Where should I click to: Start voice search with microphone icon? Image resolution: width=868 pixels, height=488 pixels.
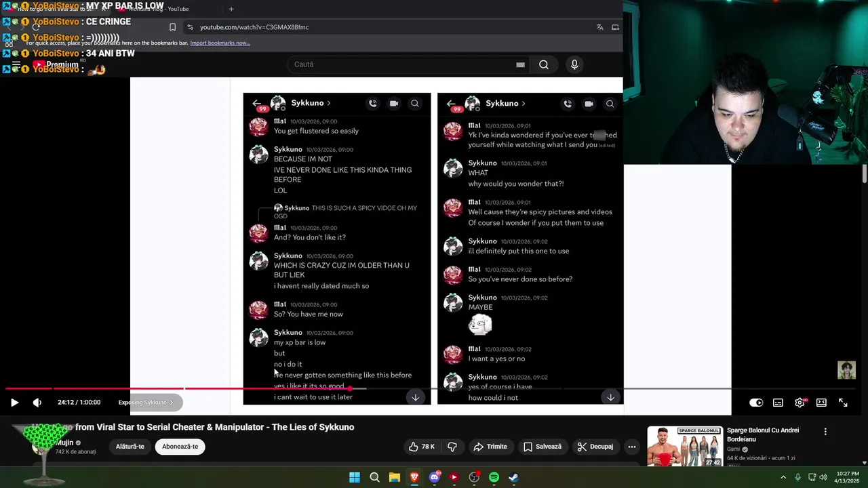click(x=574, y=64)
